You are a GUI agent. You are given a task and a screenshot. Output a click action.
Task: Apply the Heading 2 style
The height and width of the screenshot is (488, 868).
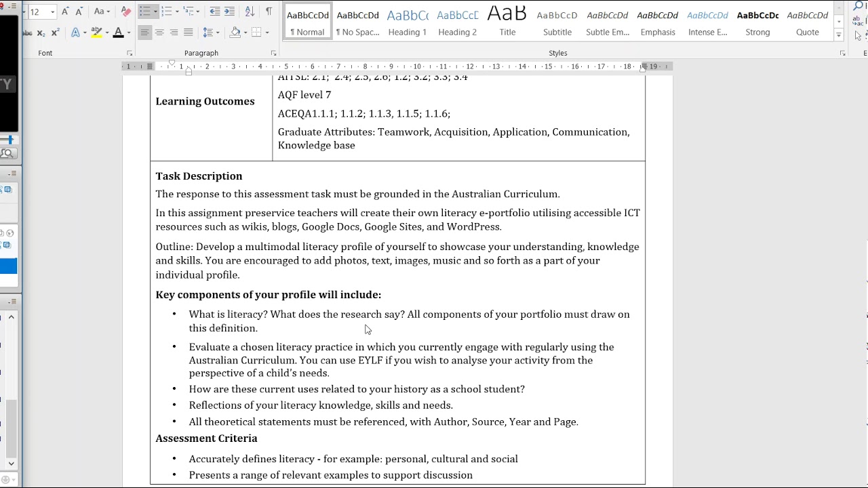coord(458,22)
